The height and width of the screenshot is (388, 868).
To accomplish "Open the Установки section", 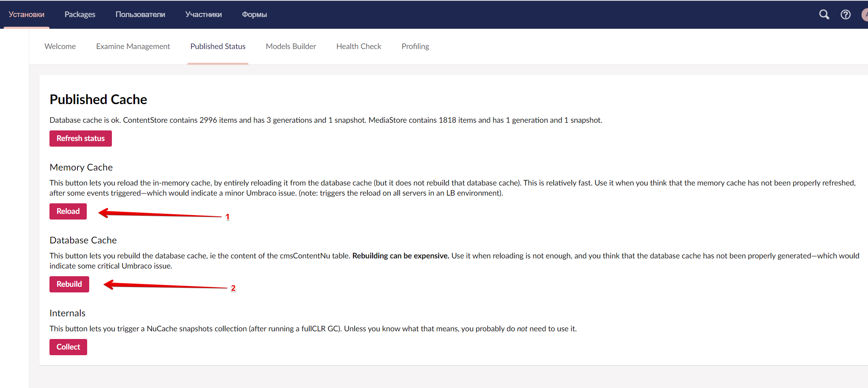I will point(26,14).
